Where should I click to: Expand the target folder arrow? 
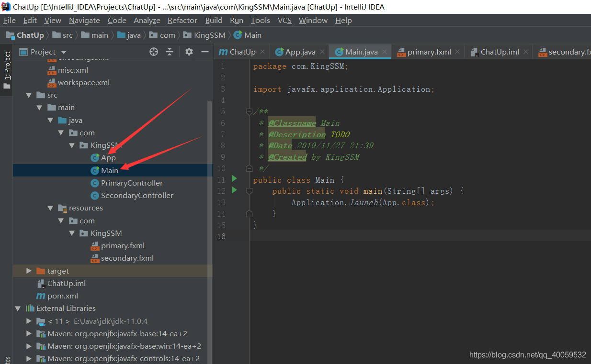coord(29,271)
